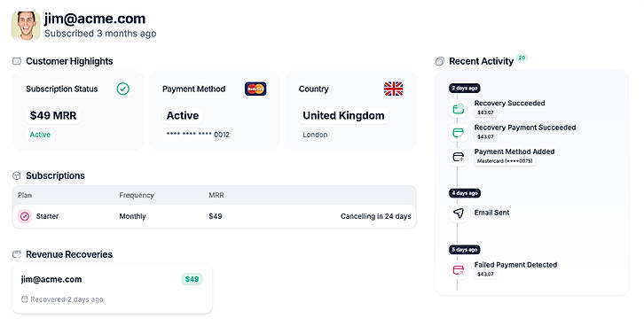Click the Revenue Recoveries section icon

17,254
